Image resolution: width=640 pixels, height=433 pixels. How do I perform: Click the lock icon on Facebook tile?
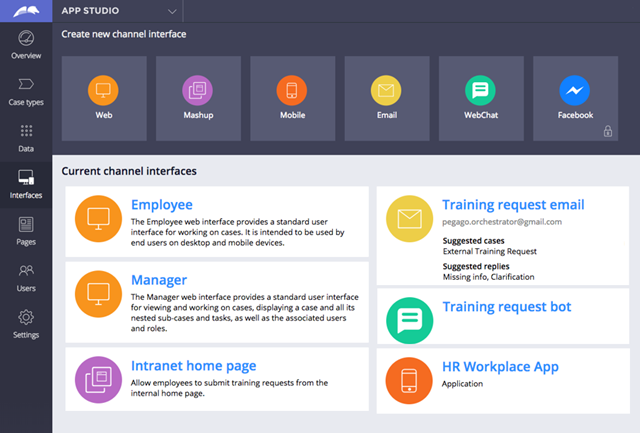click(607, 131)
